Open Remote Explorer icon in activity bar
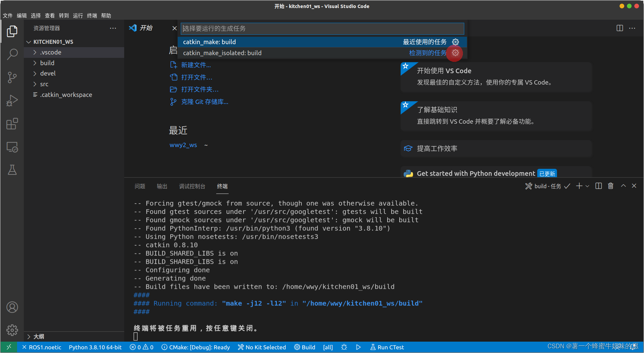The height and width of the screenshot is (353, 644). [12, 147]
